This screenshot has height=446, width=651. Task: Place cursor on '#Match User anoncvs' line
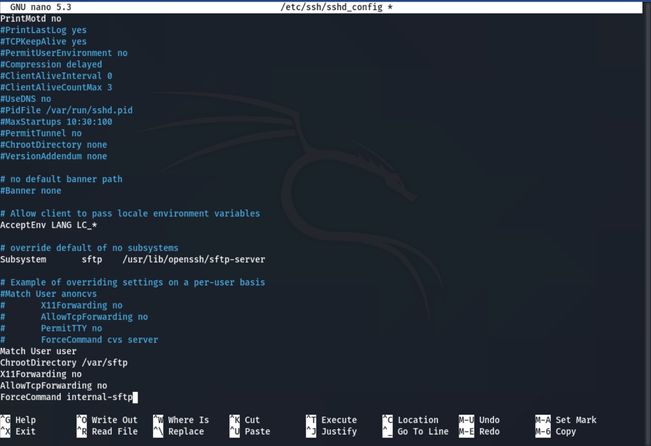click(49, 294)
